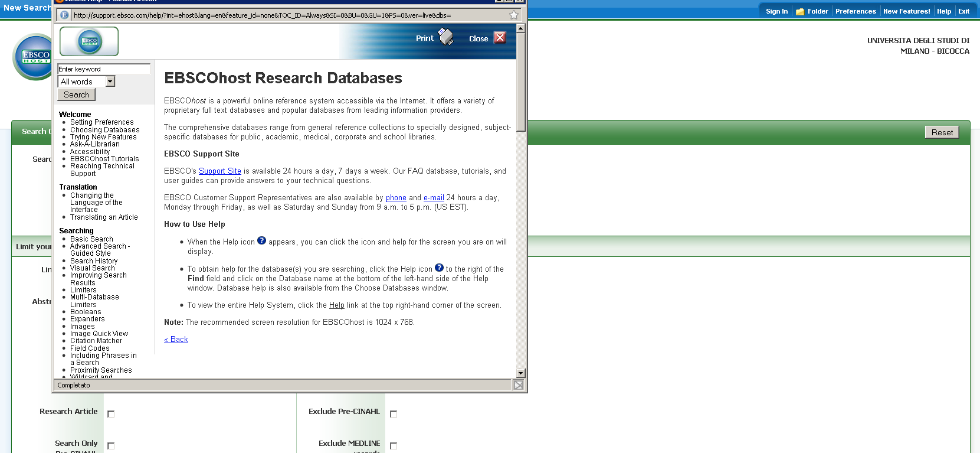Screen dimensions: 980x453
Task: Open Help in top bar
Action: [x=944, y=11]
